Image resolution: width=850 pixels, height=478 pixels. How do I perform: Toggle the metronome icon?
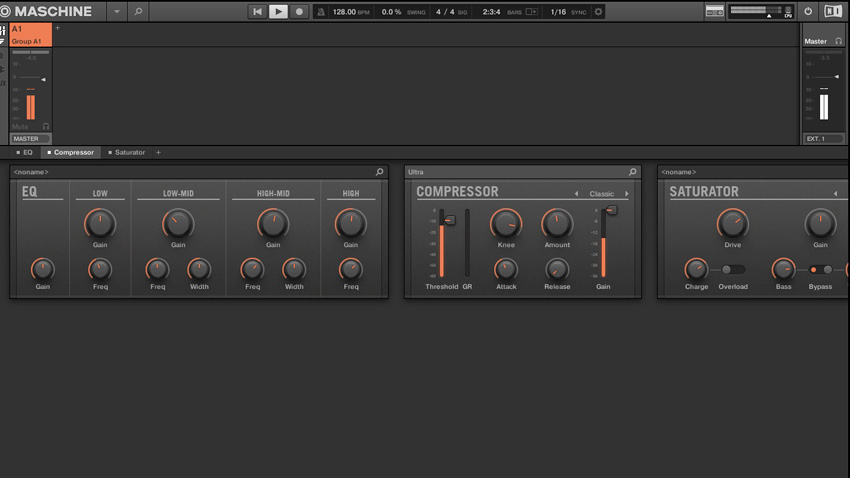(x=321, y=11)
